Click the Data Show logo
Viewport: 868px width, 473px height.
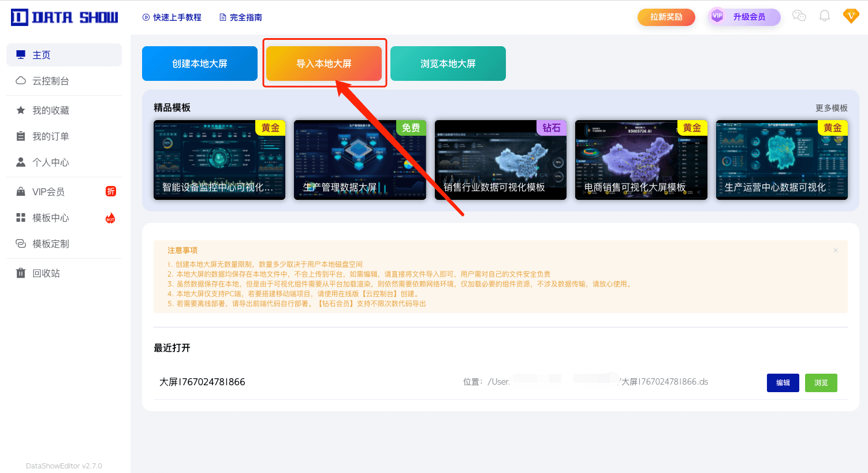click(64, 17)
